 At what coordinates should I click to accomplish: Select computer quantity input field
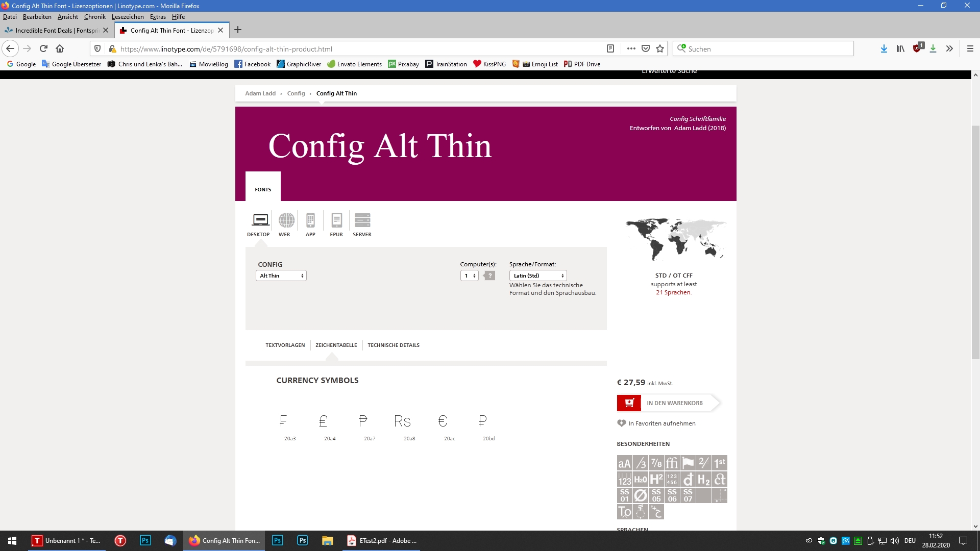click(x=469, y=275)
